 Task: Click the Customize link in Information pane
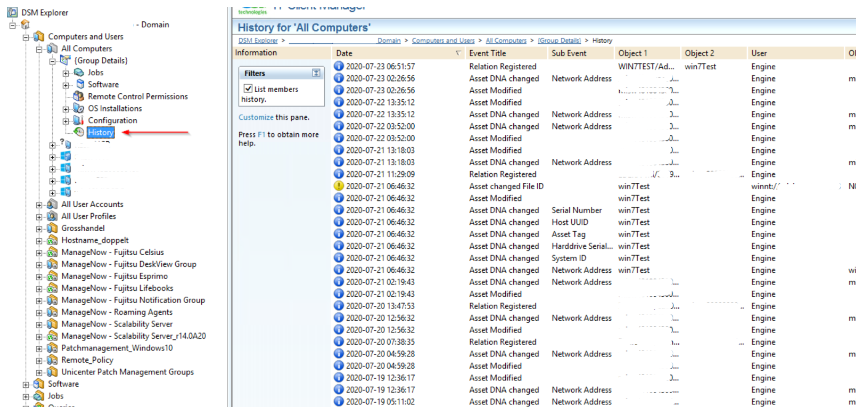pyautogui.click(x=255, y=117)
